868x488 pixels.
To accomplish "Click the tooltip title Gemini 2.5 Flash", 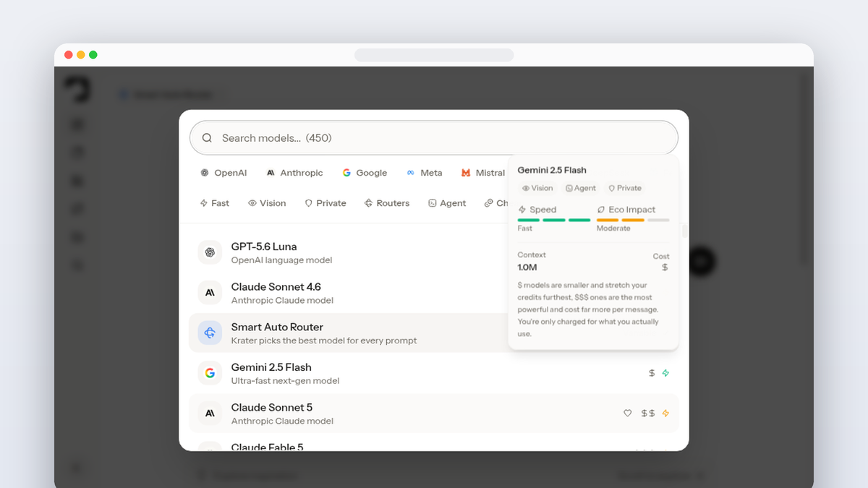I will click(552, 170).
